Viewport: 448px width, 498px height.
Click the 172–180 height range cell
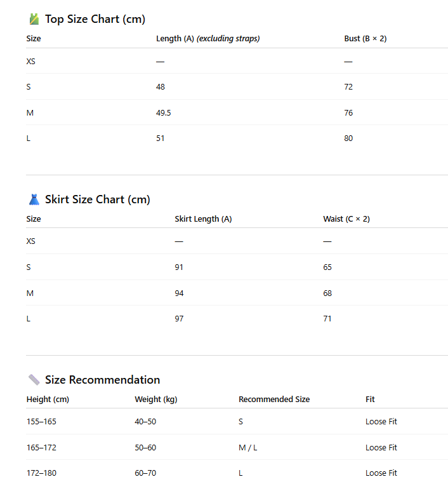coord(41,473)
